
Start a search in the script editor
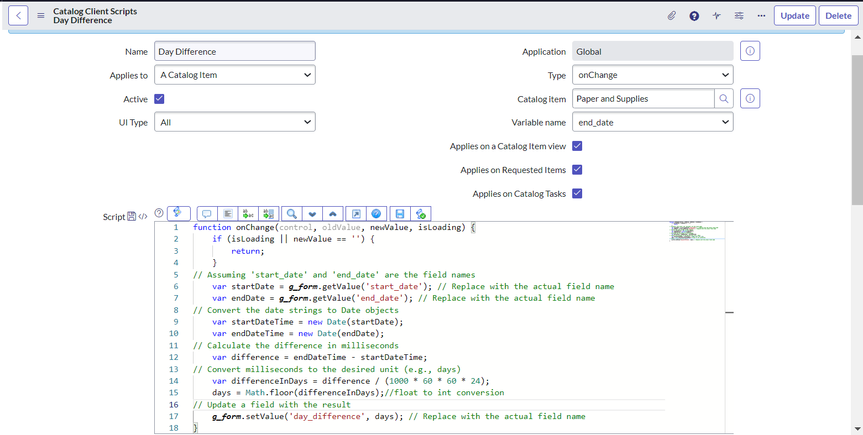point(292,214)
